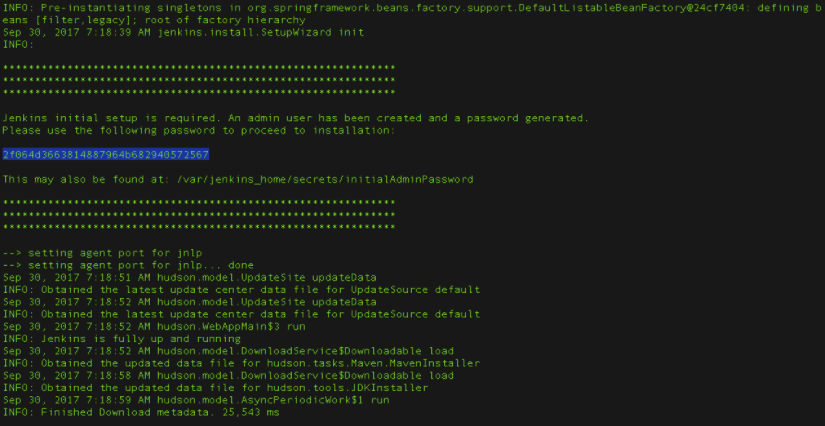This screenshot has width=825, height=426.
Task: Click the "This may also be found at:" text
Action: (86, 180)
